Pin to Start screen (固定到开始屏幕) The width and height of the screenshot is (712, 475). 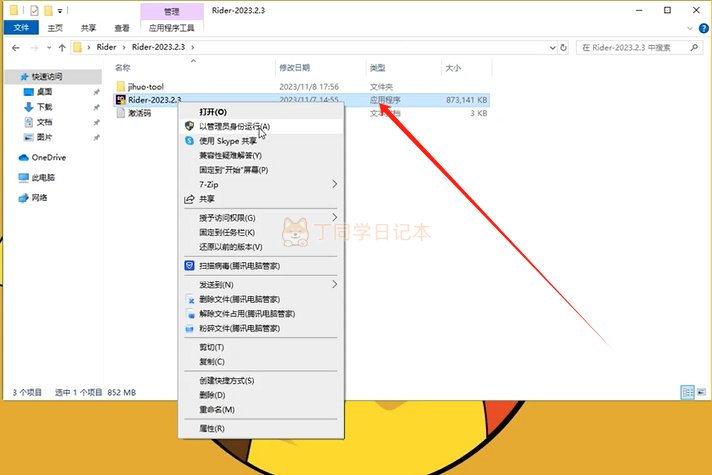261,170
